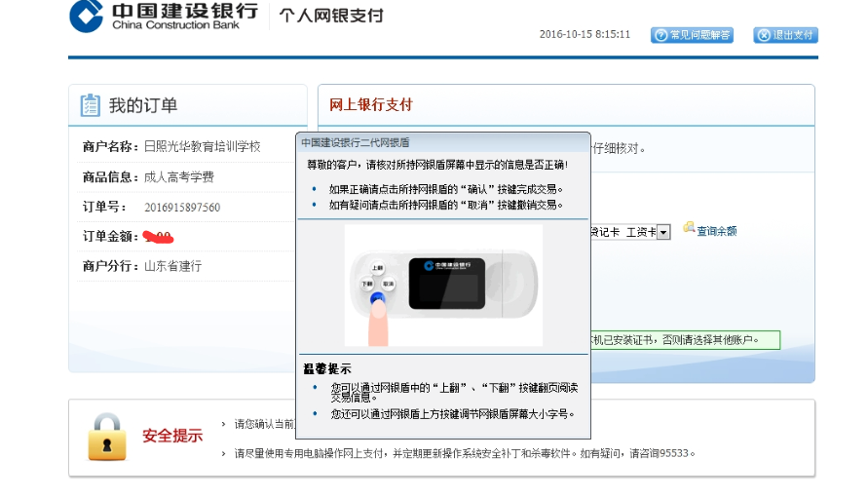The height and width of the screenshot is (498, 868).
Task: Click the 查询余额 balance inquiry link
Action: pos(716,232)
